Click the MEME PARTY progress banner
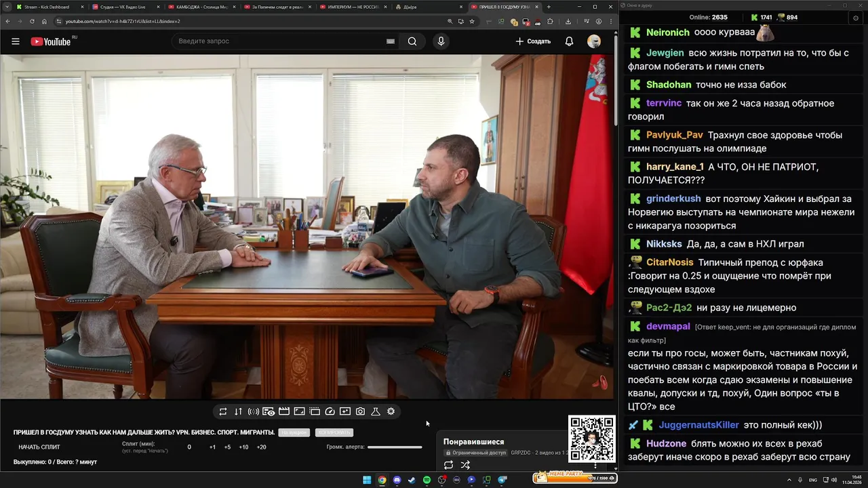 tap(575, 477)
